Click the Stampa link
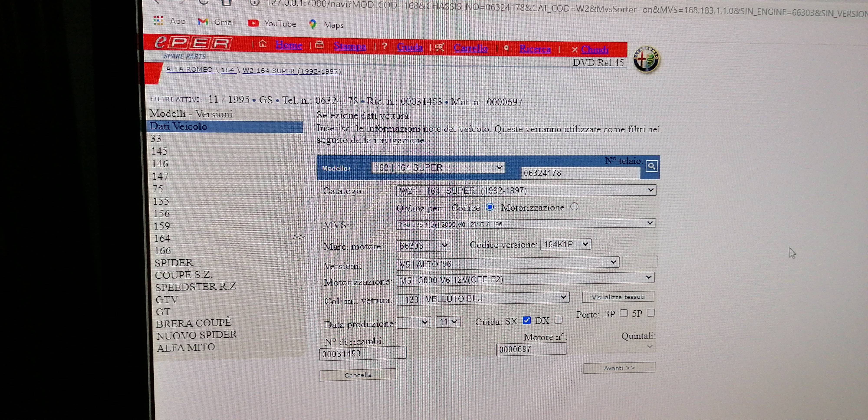This screenshot has height=420, width=868. pos(350,46)
